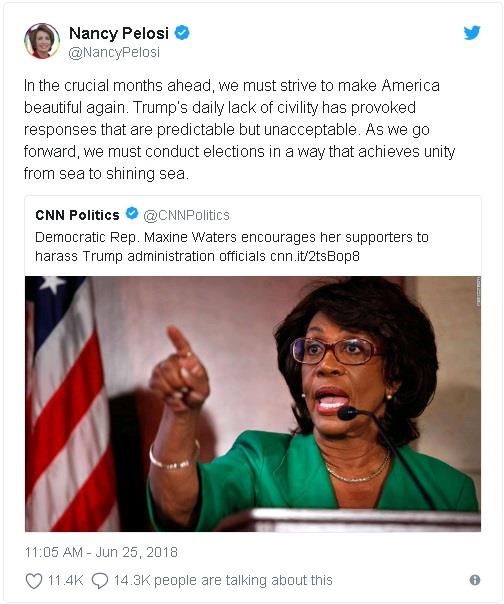Click the info icon at the bottom right
The height and width of the screenshot is (604, 504).
click(x=475, y=580)
